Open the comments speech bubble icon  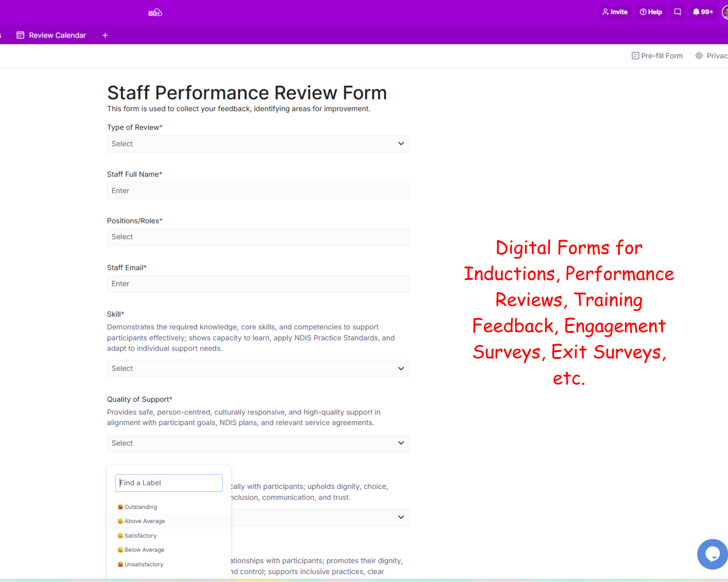678,12
